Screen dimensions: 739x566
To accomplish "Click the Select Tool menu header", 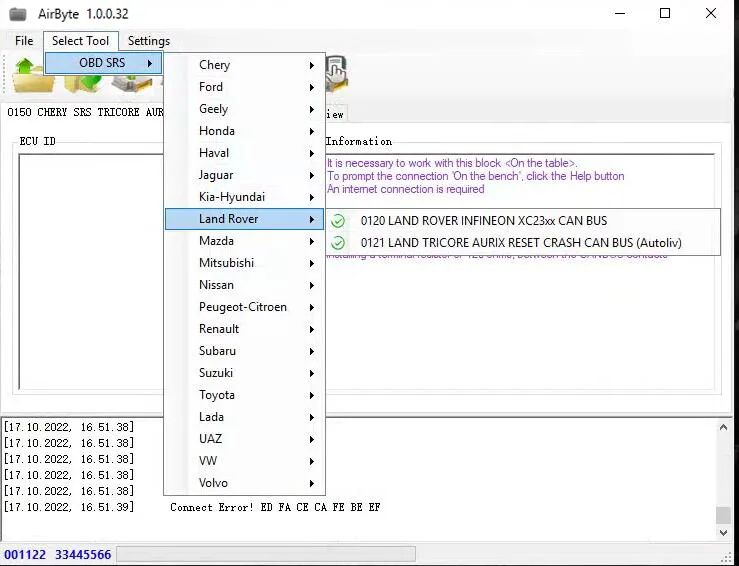I will 81,41.
